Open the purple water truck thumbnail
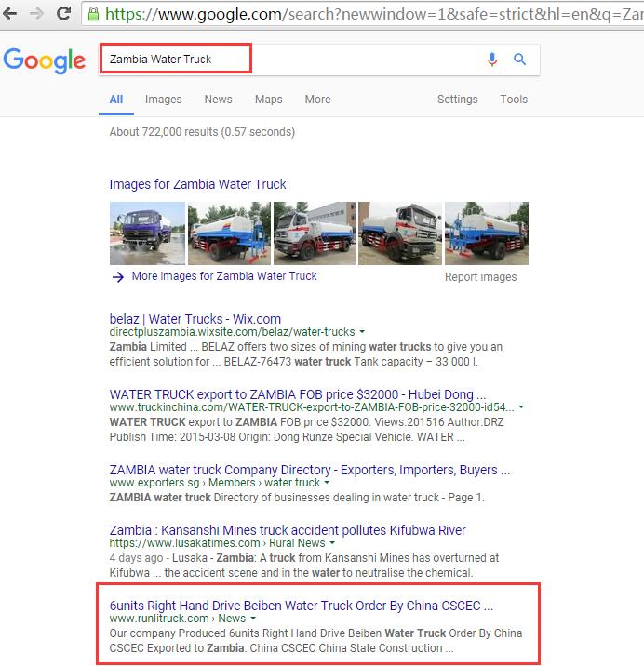Screen dimensions: 644x666 click(x=147, y=233)
